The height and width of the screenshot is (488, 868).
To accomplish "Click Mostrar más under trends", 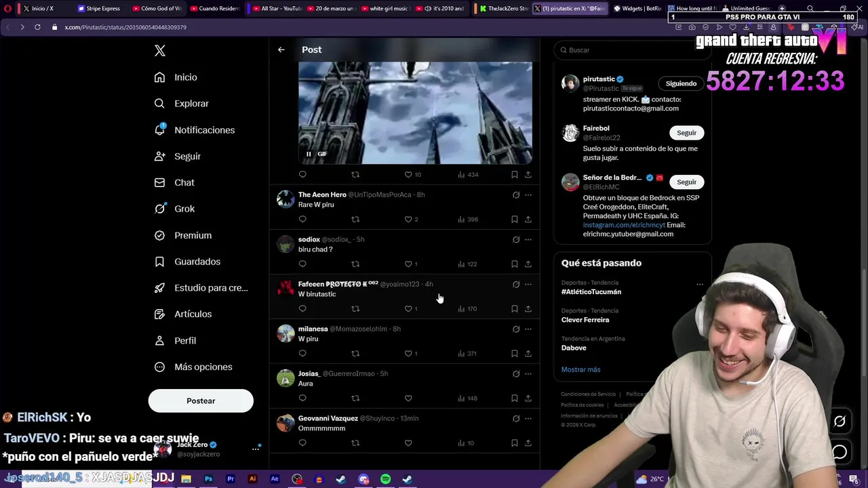I will [x=580, y=369].
